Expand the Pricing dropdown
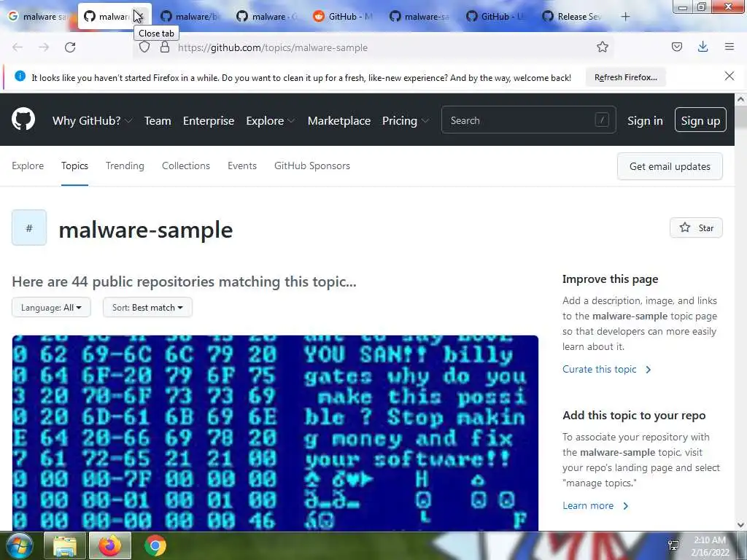Viewport: 747px width, 560px height. tap(405, 121)
